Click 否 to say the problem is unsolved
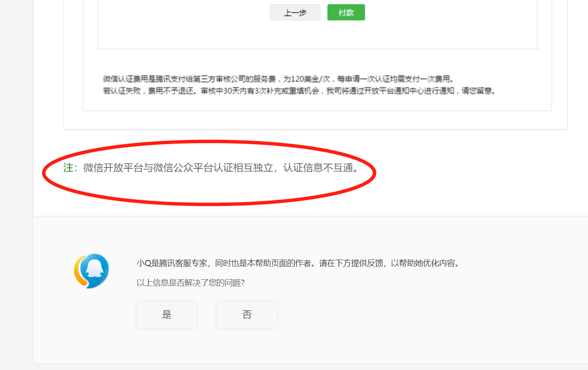The height and width of the screenshot is (370, 588). click(247, 315)
